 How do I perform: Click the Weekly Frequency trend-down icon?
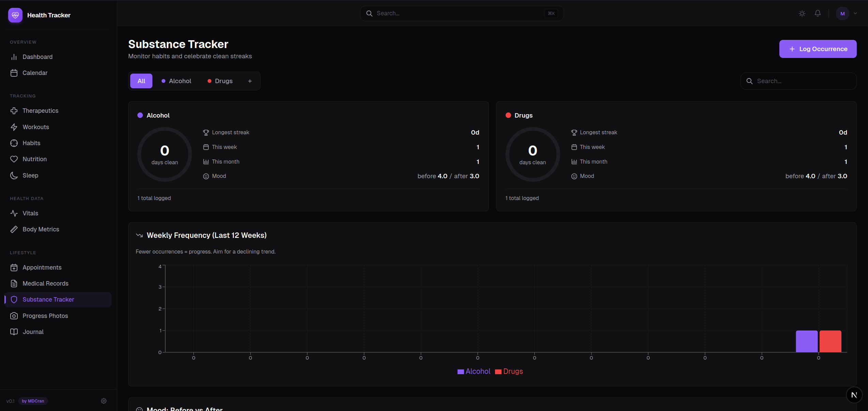[x=139, y=235]
